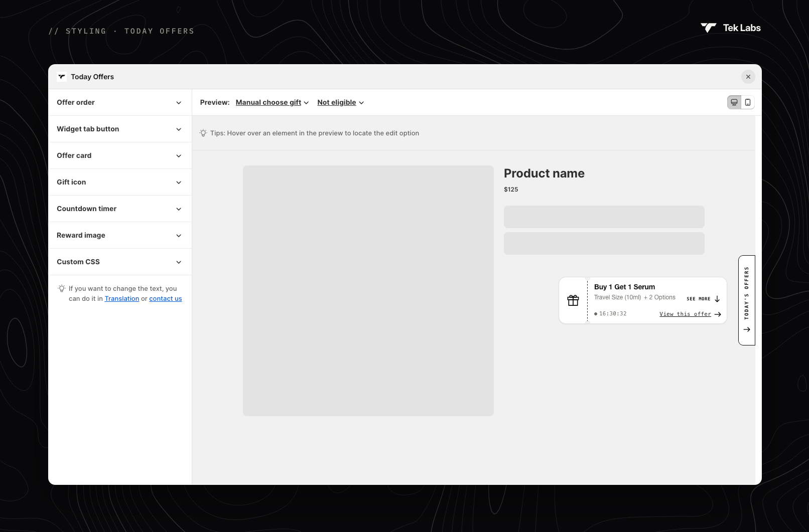Click the Tek Labs logo icon
Viewport: 809px width, 532px height.
[x=709, y=28]
